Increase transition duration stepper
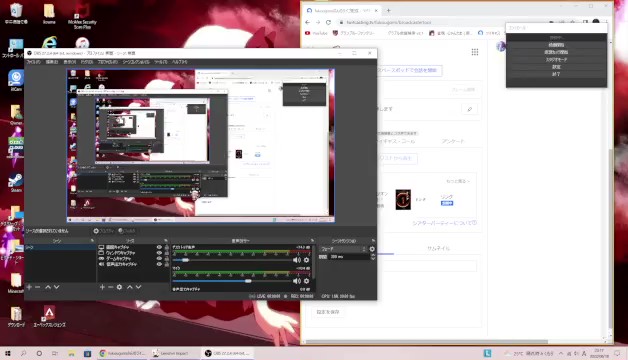Image resolution: width=628 pixels, height=360 pixels. [x=373, y=255]
